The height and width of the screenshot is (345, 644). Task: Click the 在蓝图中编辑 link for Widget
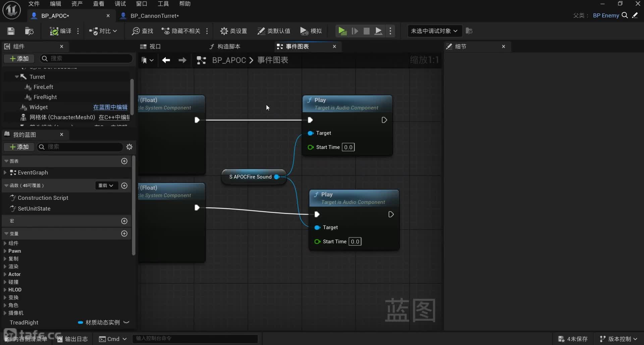[x=110, y=107]
